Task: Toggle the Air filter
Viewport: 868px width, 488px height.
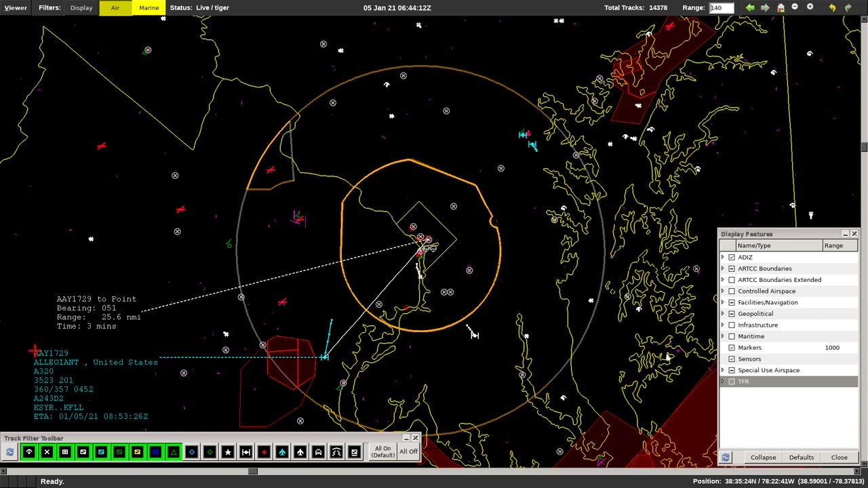Action: [x=115, y=7]
